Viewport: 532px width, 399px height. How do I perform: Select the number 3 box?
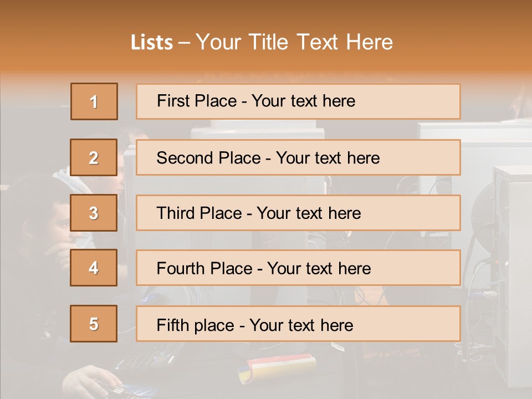coord(94,213)
